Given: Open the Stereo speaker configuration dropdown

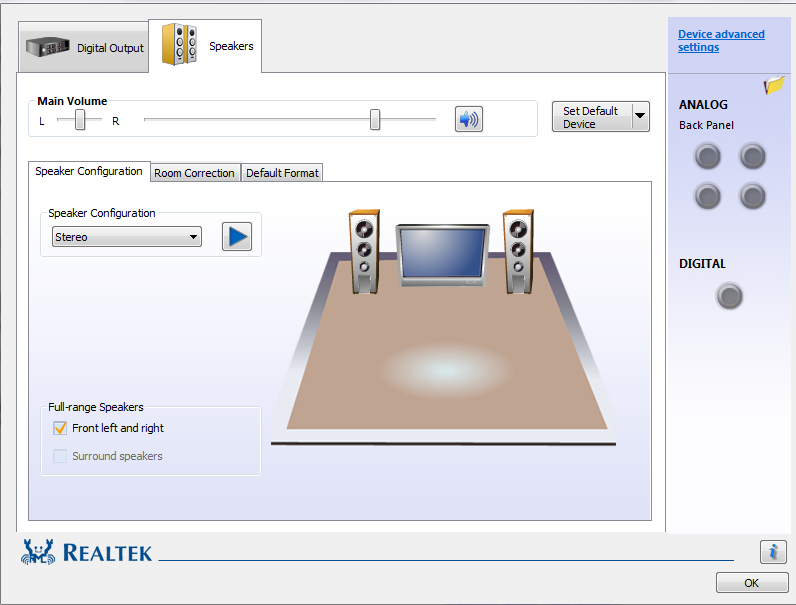Looking at the screenshot, I should click(127, 237).
